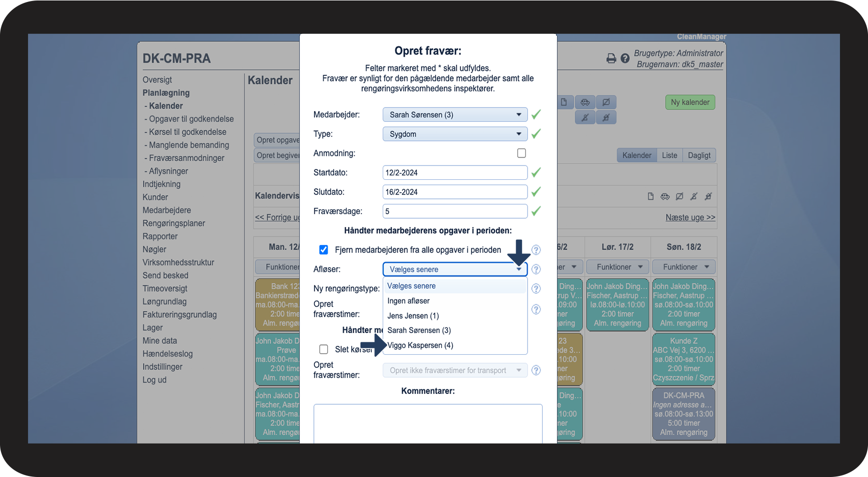The height and width of the screenshot is (477, 868).
Task: Click the car icon in the Kalendervisning row
Action: tap(665, 196)
